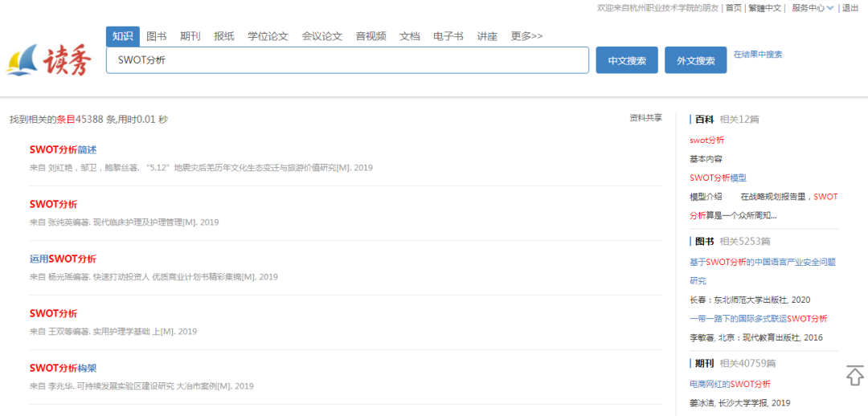Open the 运用SWOT分析 result
The width and height of the screenshot is (868, 416).
pyautogui.click(x=63, y=259)
